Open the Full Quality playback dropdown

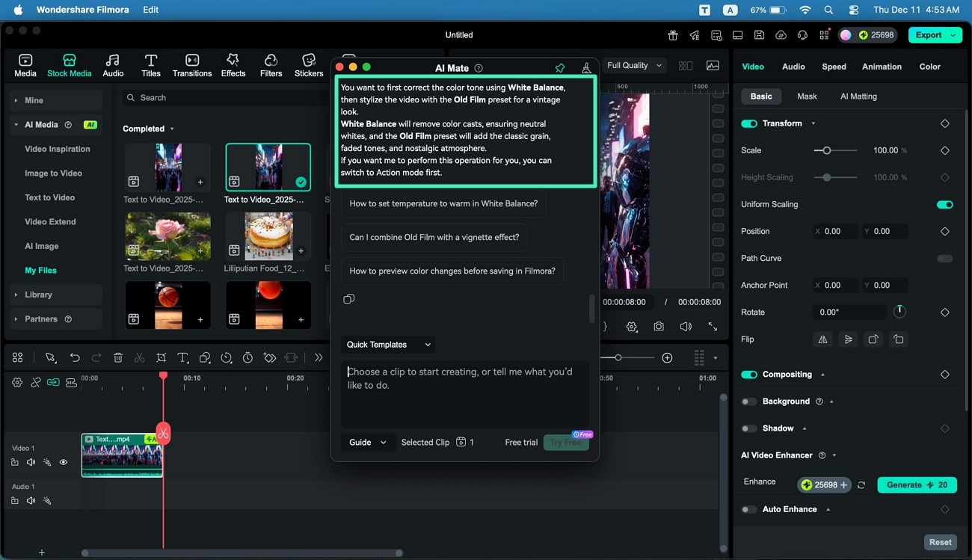coord(633,65)
